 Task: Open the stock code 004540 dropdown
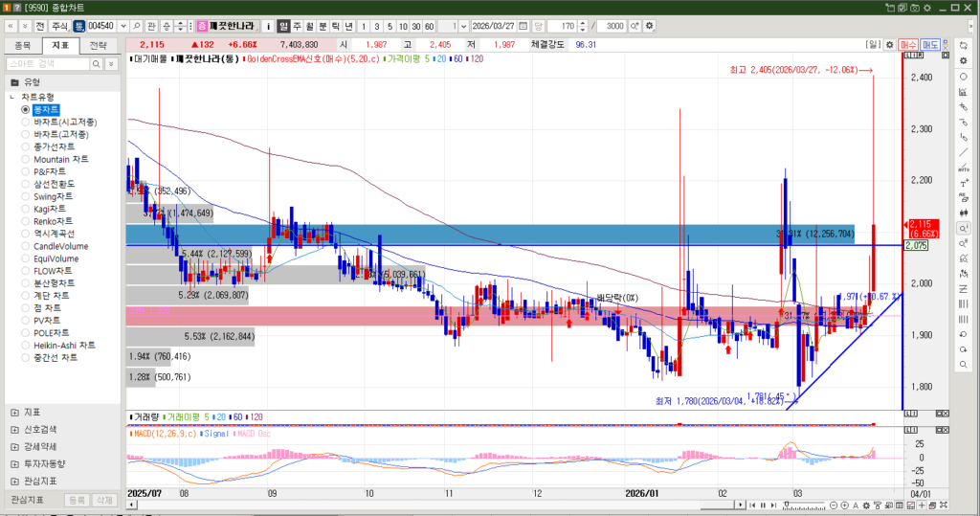122,26
